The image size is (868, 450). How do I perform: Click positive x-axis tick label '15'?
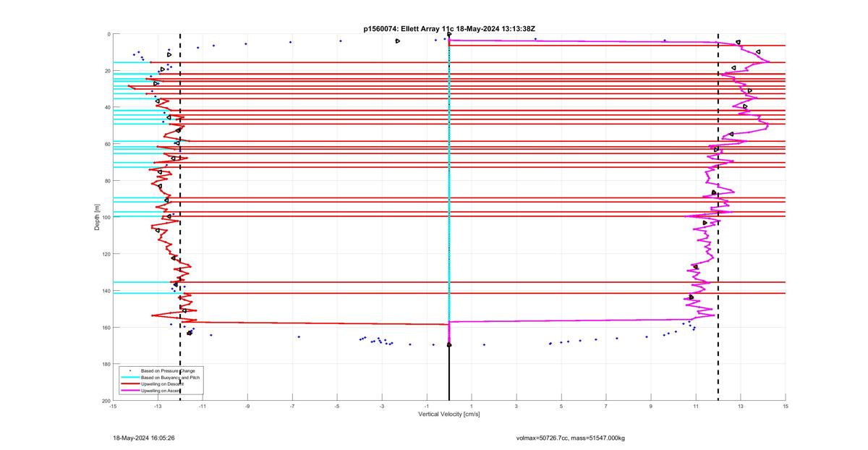pyautogui.click(x=786, y=406)
